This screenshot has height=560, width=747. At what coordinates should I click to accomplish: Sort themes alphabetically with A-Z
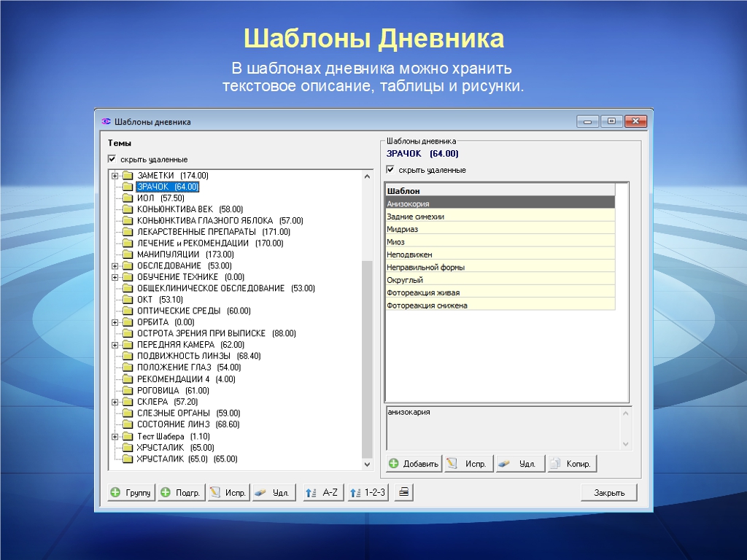tap(322, 493)
